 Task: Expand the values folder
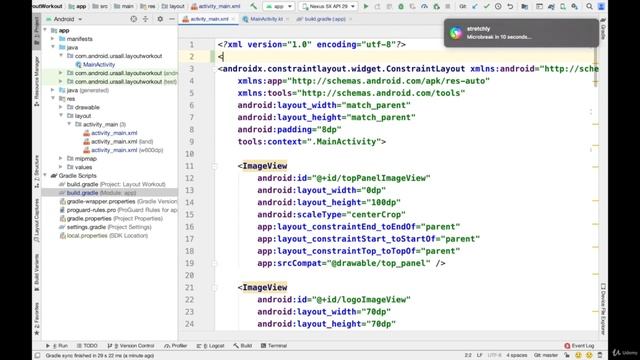point(61,167)
